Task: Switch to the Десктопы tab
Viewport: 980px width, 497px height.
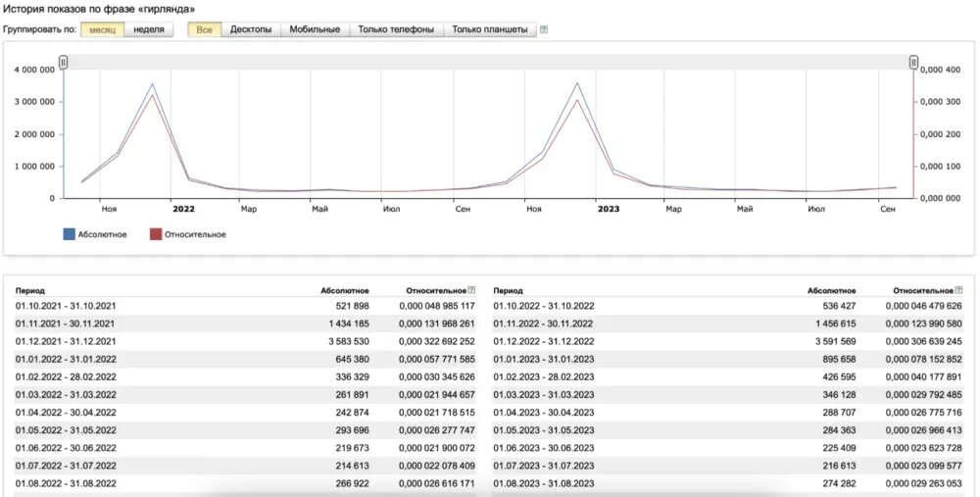Action: click(251, 29)
